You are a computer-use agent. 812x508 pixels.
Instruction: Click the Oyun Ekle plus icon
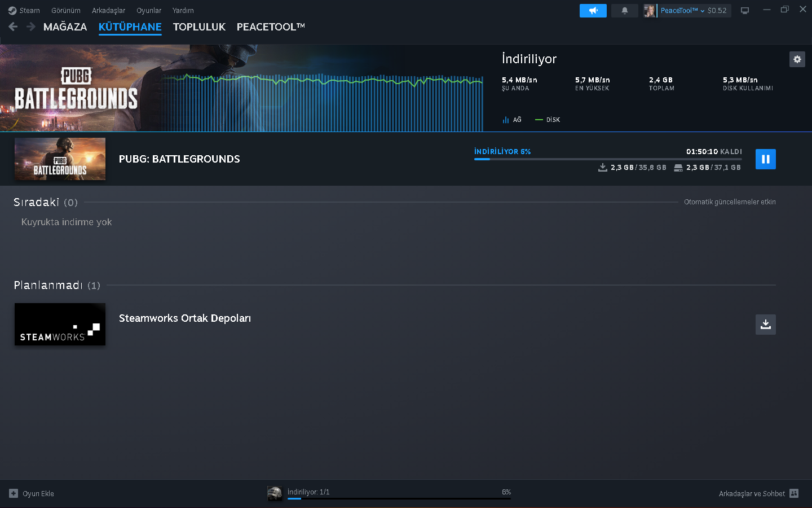14,493
